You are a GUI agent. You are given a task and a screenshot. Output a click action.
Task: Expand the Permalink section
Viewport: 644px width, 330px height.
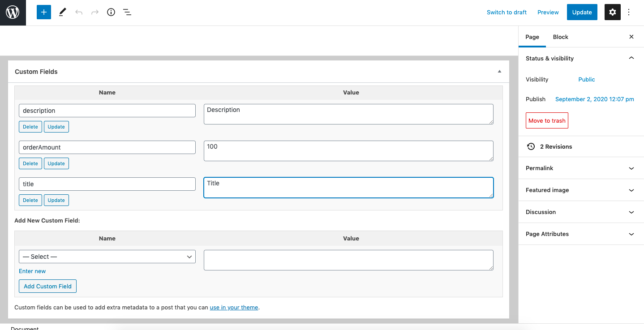tap(631, 168)
